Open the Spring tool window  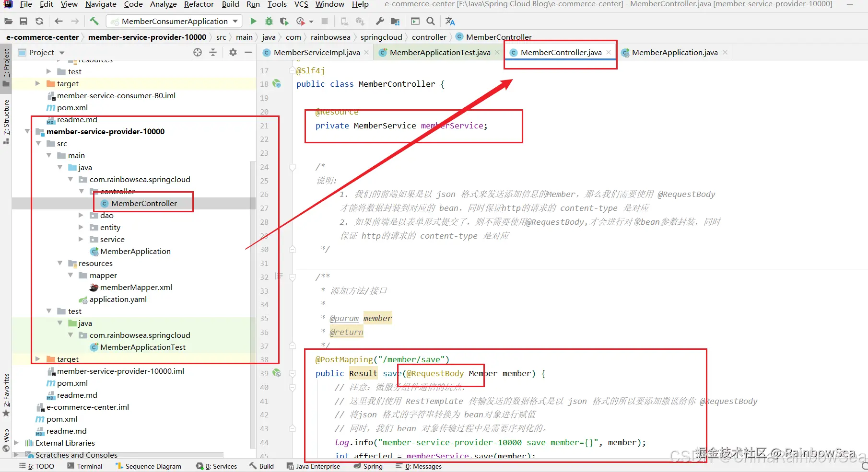point(368,466)
